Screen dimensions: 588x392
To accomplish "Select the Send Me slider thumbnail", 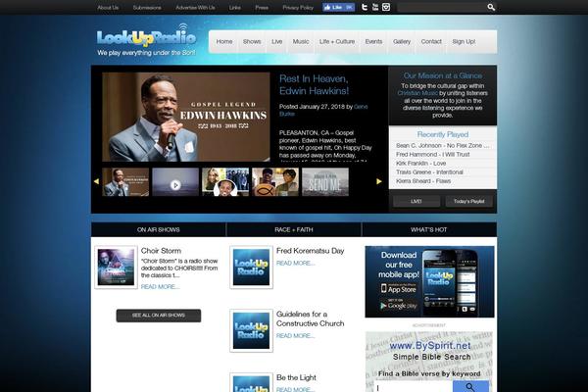I will pyautogui.click(x=325, y=182).
